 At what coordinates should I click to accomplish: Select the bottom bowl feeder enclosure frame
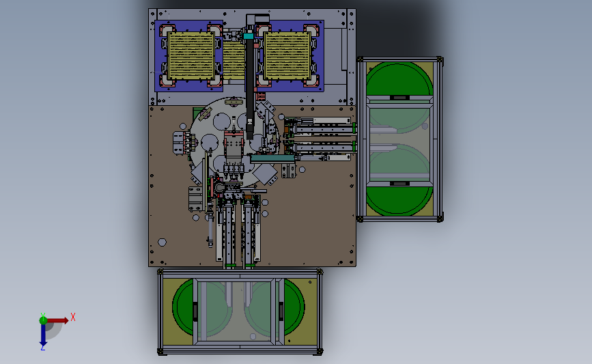click(240, 311)
